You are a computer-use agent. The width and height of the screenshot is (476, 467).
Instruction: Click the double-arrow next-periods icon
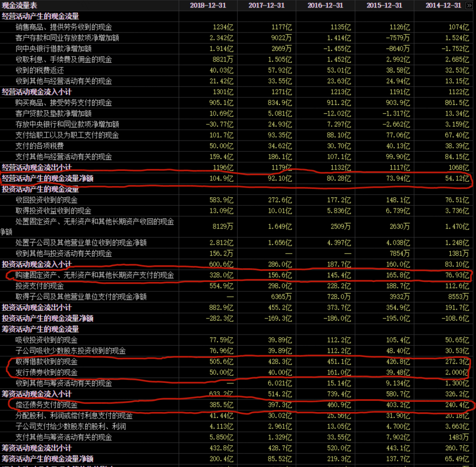click(x=469, y=5)
